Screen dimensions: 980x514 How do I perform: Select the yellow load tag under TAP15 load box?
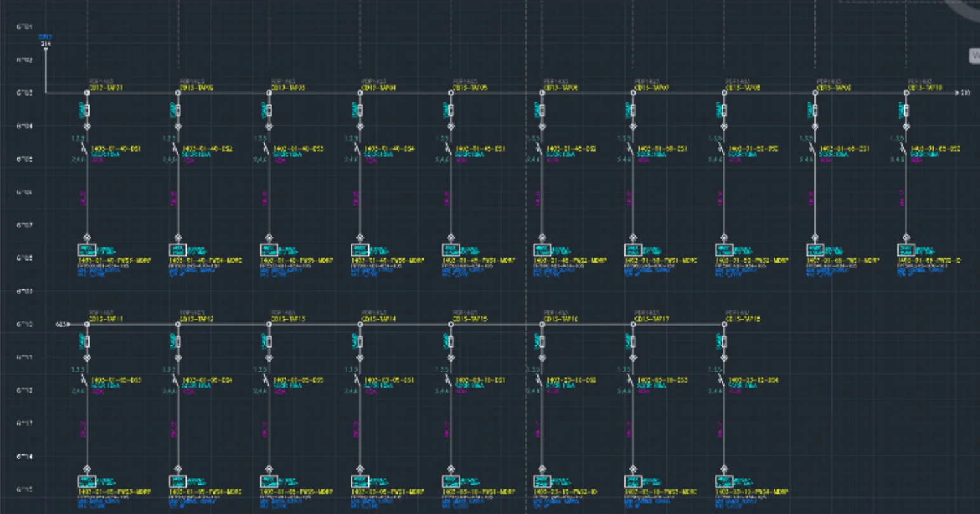point(478,492)
